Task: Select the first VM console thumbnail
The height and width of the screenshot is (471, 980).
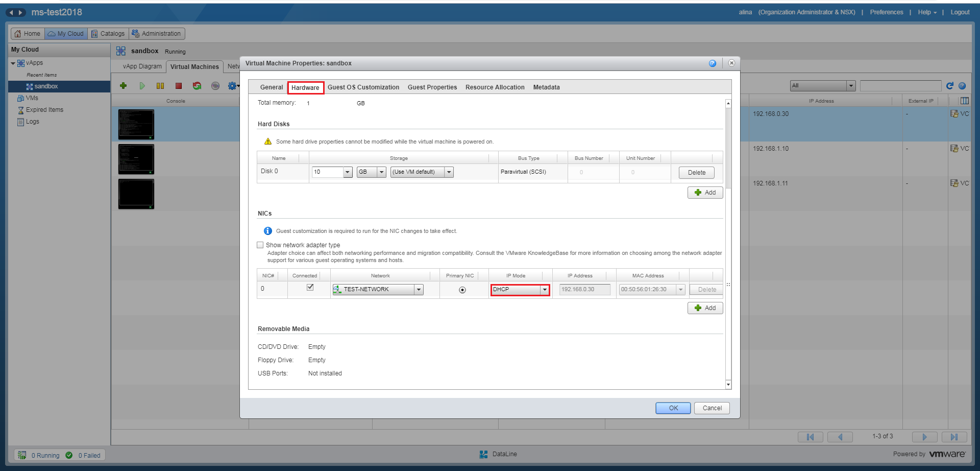Action: click(x=136, y=124)
